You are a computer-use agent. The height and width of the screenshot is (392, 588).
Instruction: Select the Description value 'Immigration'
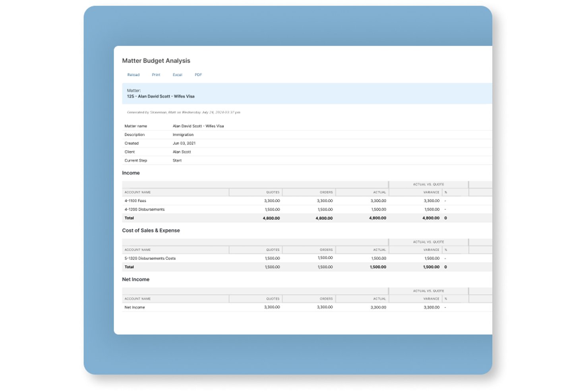click(183, 135)
